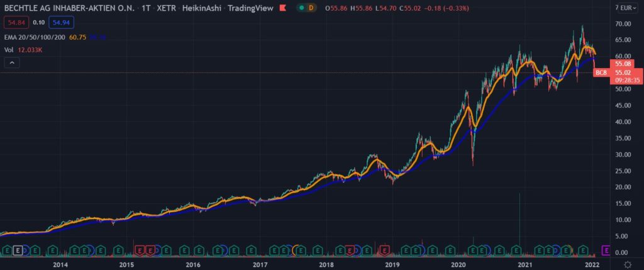Click the red earnings marker in mid-2018

[x=350, y=249]
